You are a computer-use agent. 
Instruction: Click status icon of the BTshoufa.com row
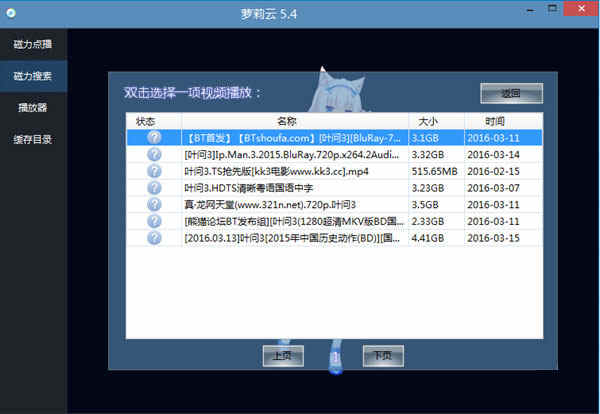pos(153,138)
